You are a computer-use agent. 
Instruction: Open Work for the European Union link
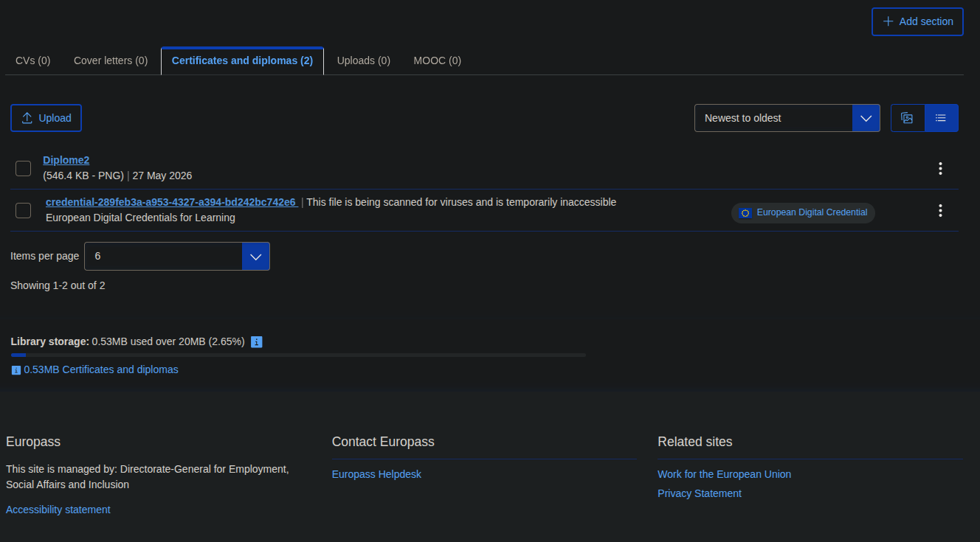point(724,474)
